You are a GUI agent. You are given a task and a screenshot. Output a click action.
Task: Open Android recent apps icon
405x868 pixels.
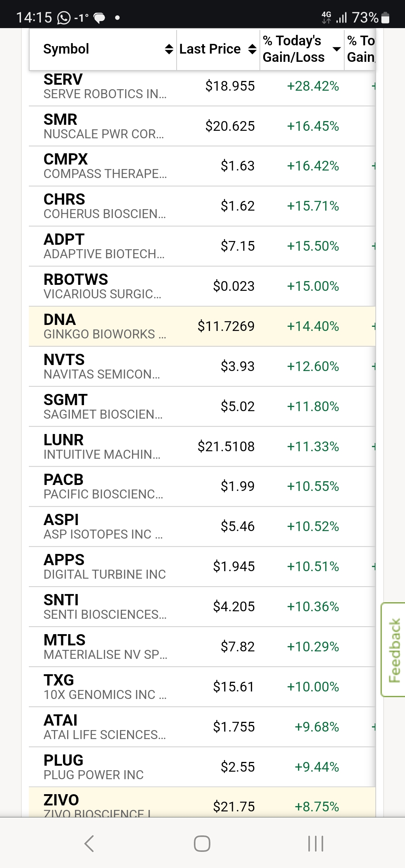315,844
